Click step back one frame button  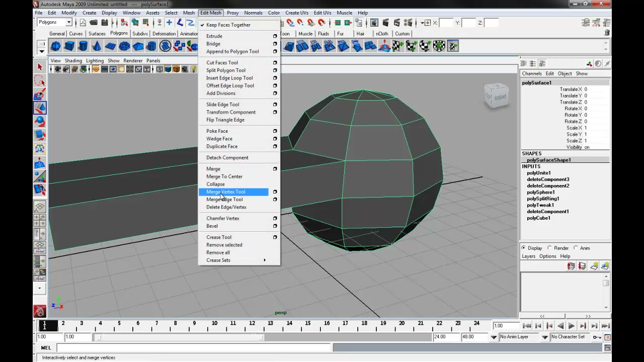point(549,326)
